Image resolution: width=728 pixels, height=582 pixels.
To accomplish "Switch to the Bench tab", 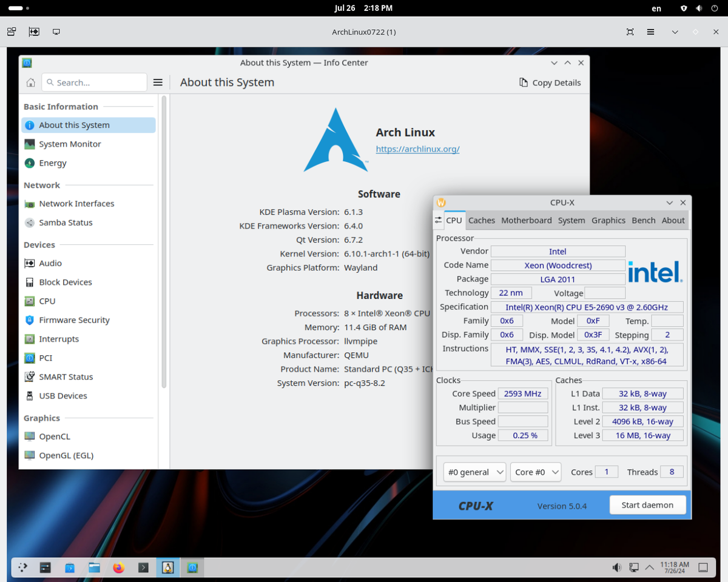I will pos(643,220).
